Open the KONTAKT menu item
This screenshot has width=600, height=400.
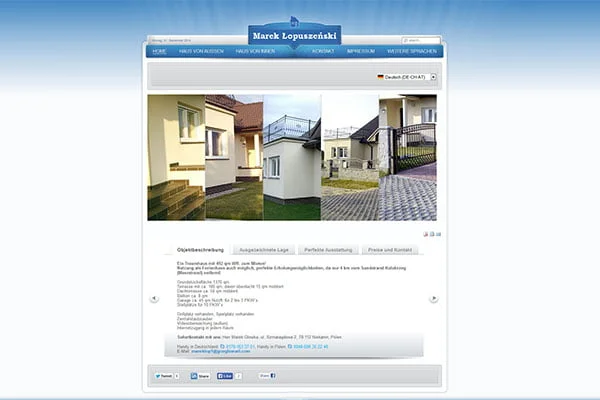[x=323, y=51]
